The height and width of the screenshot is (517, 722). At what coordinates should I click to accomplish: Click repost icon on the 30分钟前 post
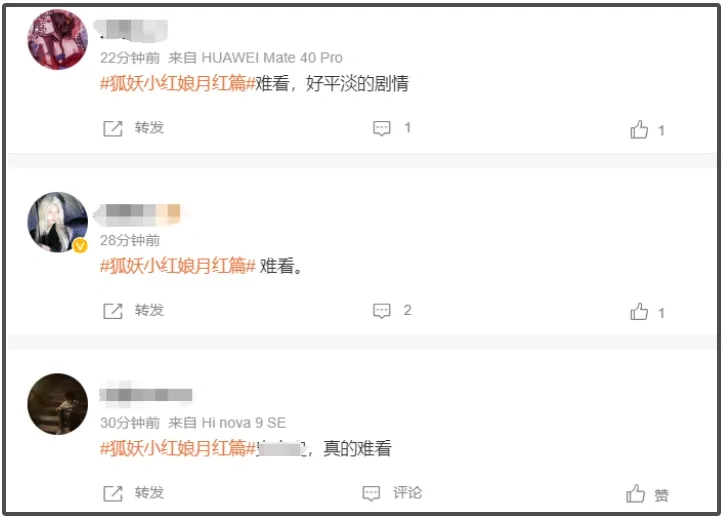(x=113, y=494)
